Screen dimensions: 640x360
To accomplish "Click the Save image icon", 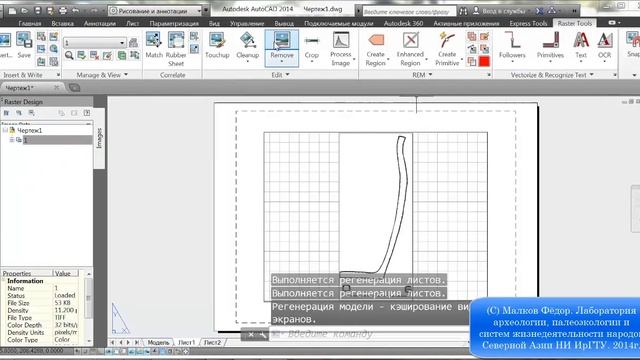I will [x=24, y=45].
